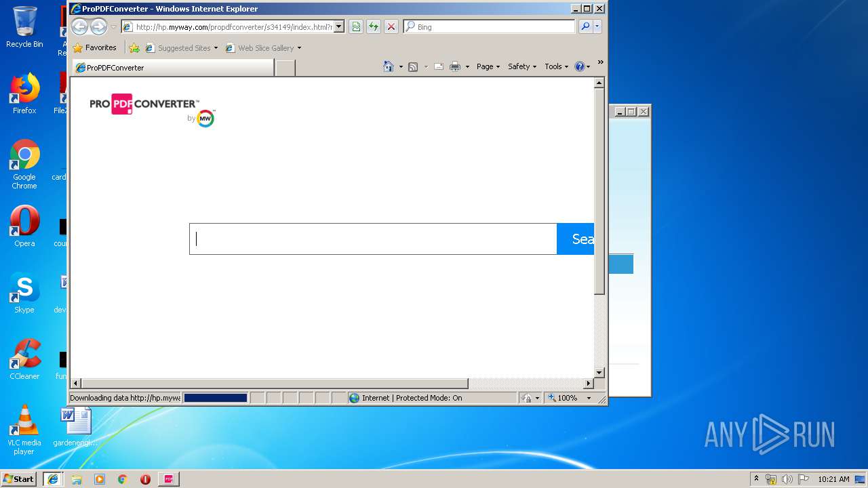Click the Read Mail envelope icon
Screen dimensions: 868x488
pos(439,66)
